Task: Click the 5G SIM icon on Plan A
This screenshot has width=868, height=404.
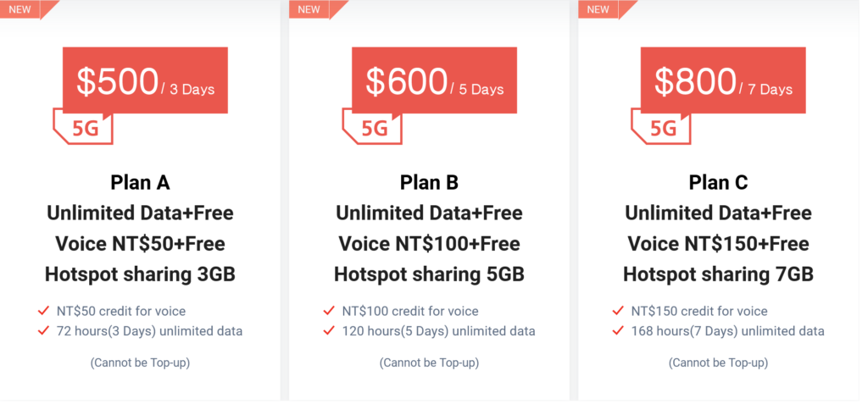Action: coord(83,128)
